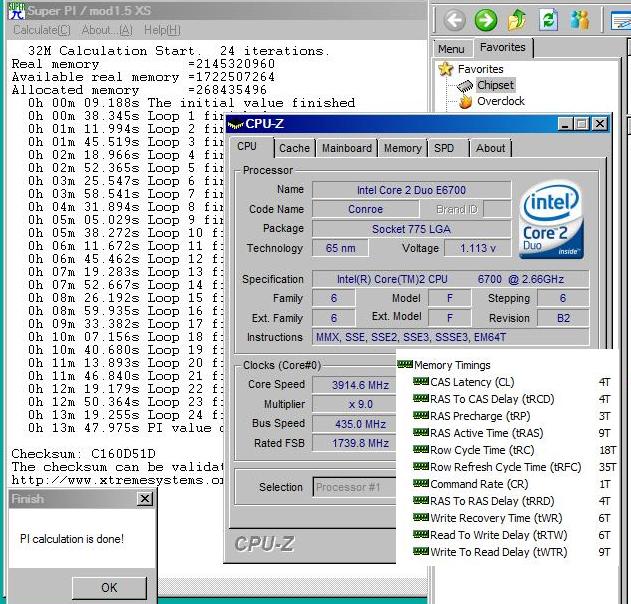Click the Package value Socket 775 LGA
This screenshot has height=604, width=631.
pos(411,229)
